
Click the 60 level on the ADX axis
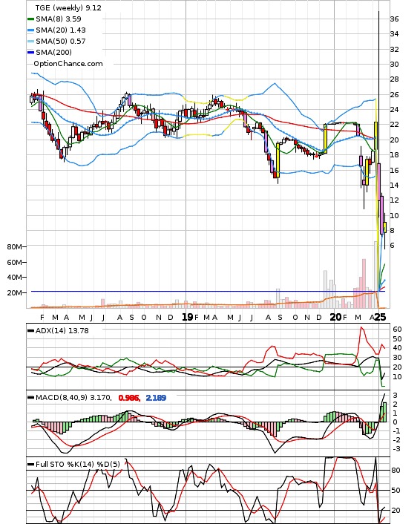point(397,330)
